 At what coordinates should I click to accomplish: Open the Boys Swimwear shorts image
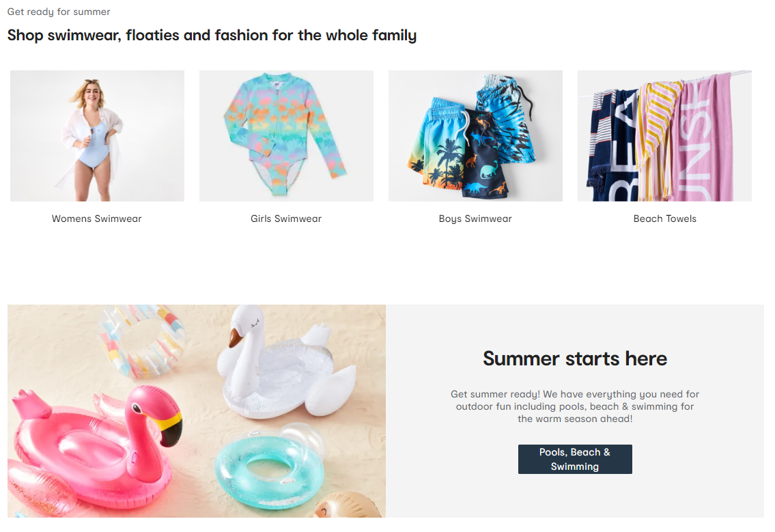(475, 135)
